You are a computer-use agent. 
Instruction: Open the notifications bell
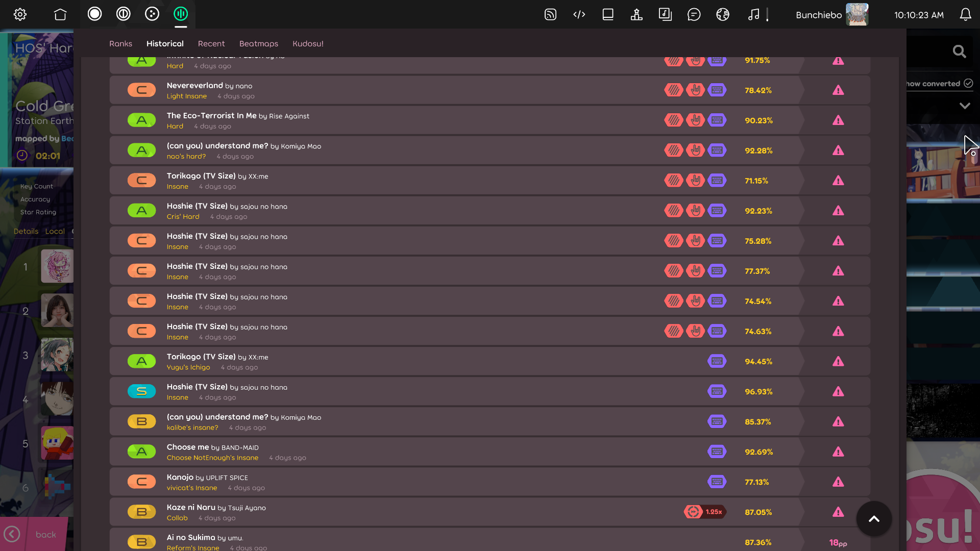coord(965,14)
